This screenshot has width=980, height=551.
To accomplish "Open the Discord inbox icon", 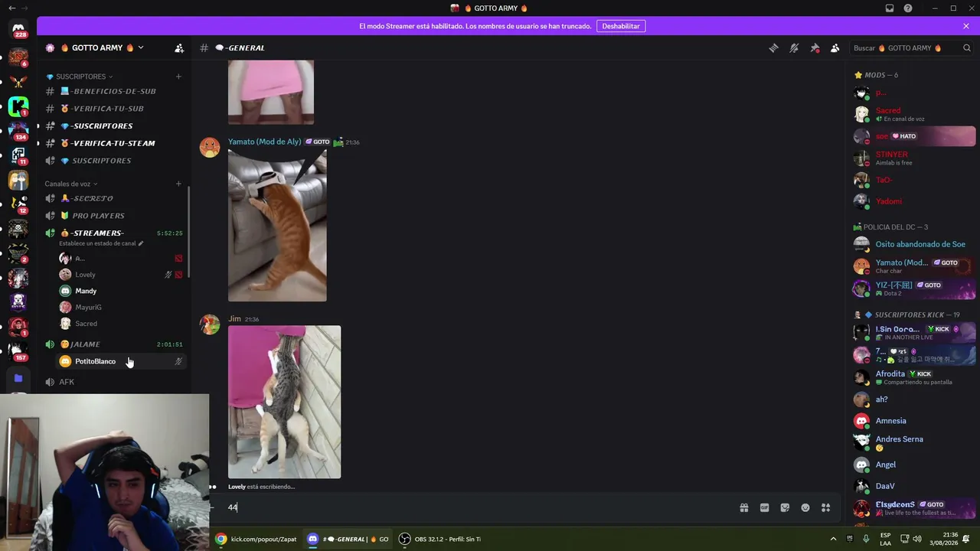I will click(x=890, y=8).
